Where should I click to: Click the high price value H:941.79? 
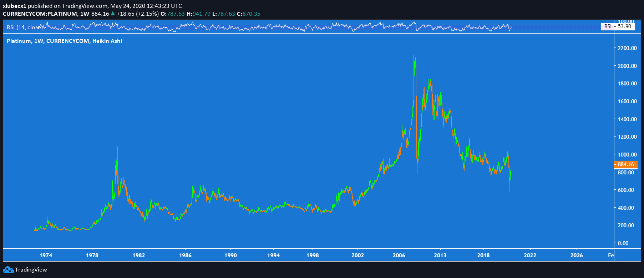(x=198, y=14)
